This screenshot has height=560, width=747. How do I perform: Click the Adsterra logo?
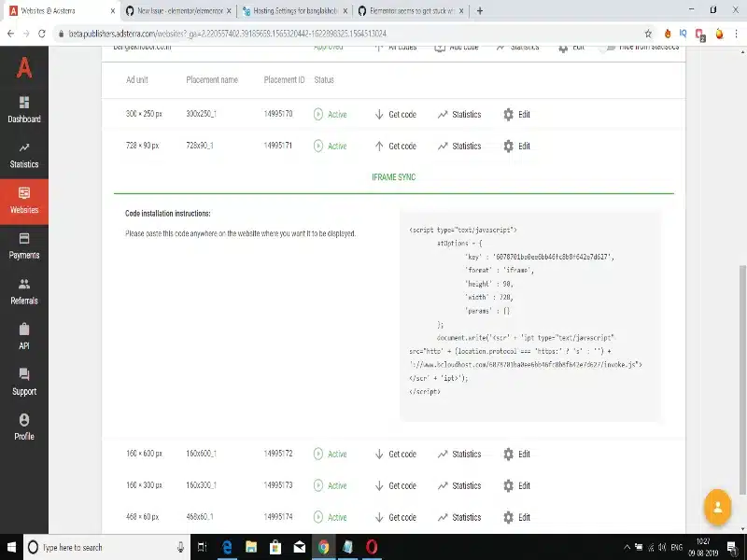coord(24,67)
